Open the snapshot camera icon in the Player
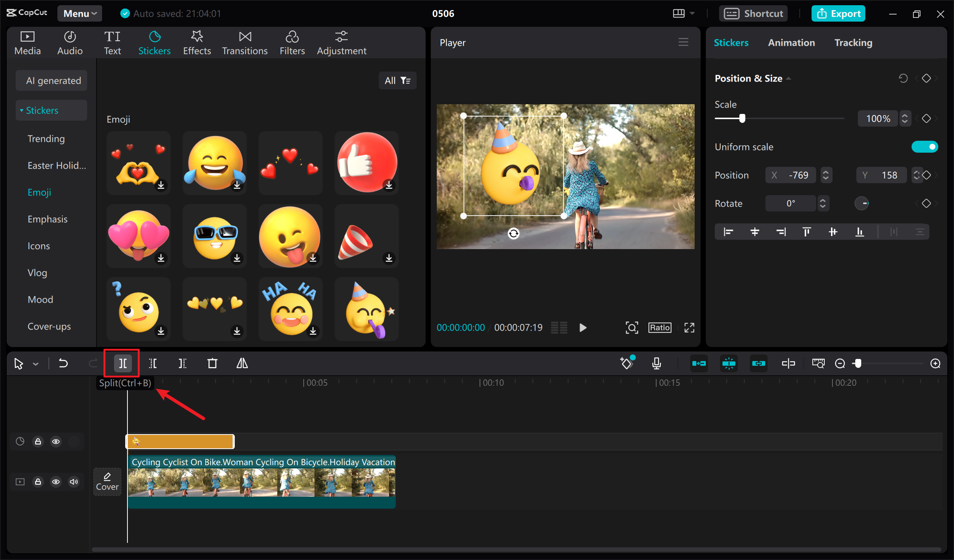 click(x=632, y=328)
